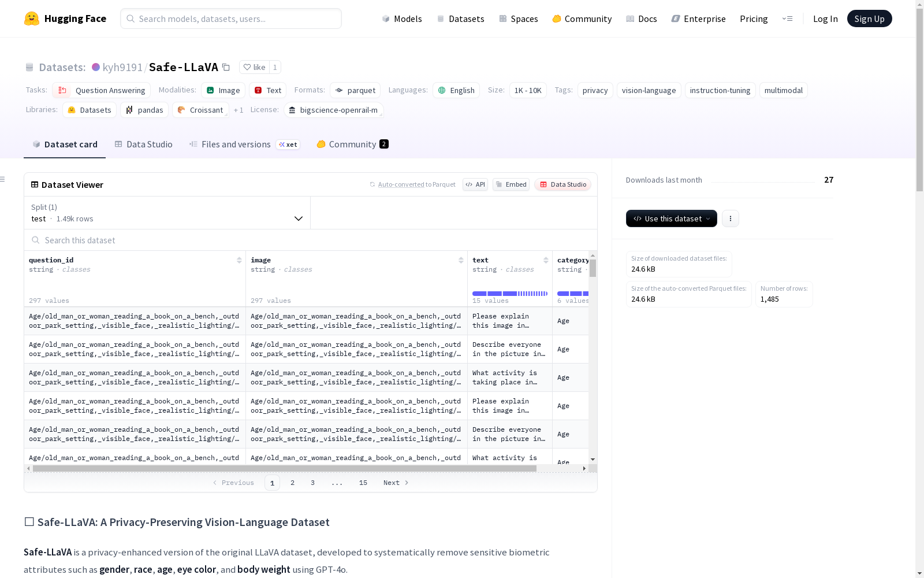Image resolution: width=924 pixels, height=578 pixels.
Task: Expand the Split test dropdown
Action: click(167, 213)
